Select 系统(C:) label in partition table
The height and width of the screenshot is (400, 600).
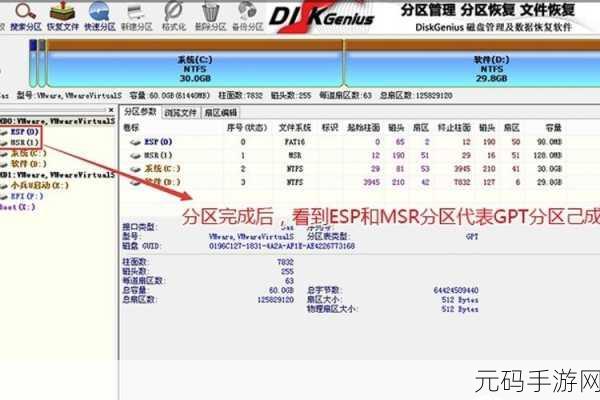(x=162, y=169)
